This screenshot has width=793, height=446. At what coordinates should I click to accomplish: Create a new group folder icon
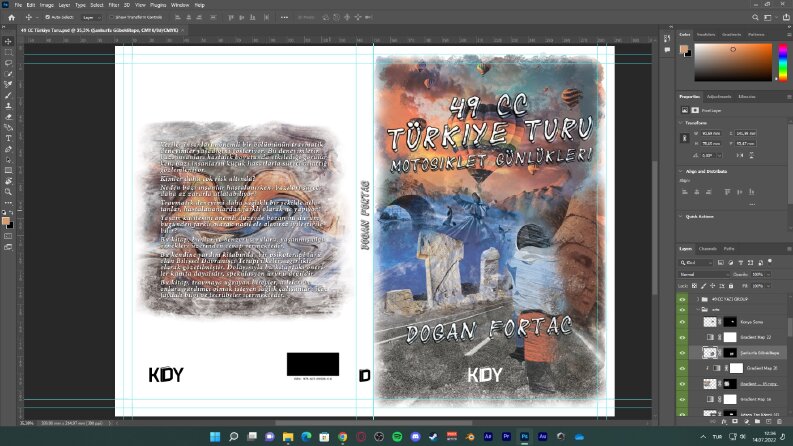tap(757, 421)
